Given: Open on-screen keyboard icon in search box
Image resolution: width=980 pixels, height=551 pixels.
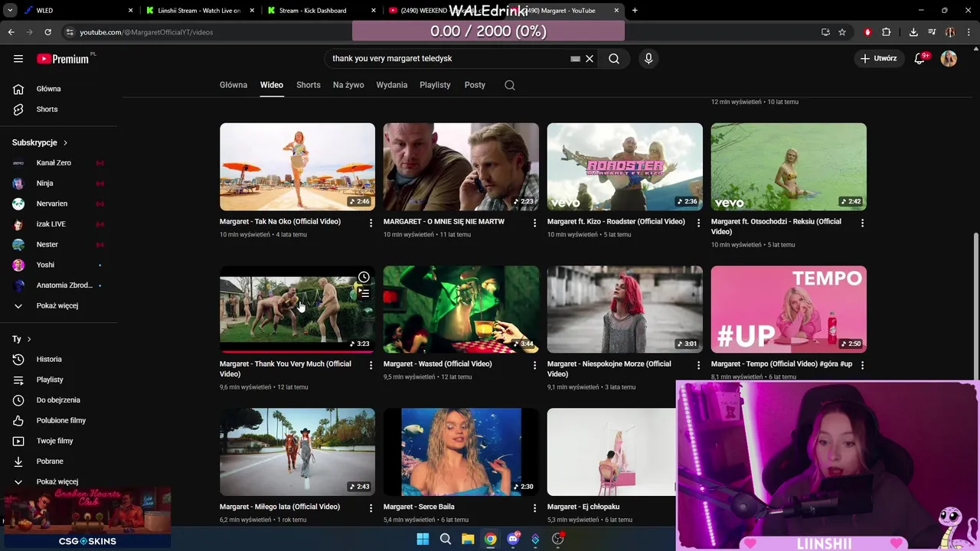Looking at the screenshot, I should coord(575,58).
